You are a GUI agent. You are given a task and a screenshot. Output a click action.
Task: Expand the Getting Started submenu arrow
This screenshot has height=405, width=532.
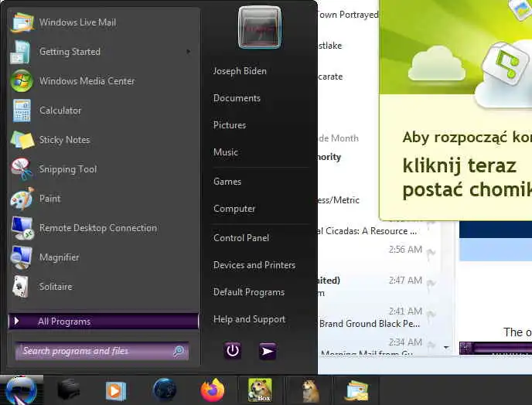(188, 52)
